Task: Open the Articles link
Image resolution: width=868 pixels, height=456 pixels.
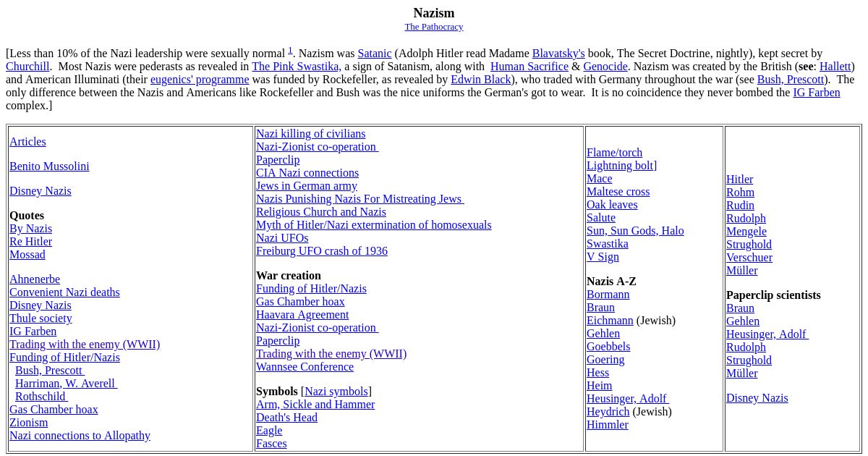Action: tap(27, 142)
